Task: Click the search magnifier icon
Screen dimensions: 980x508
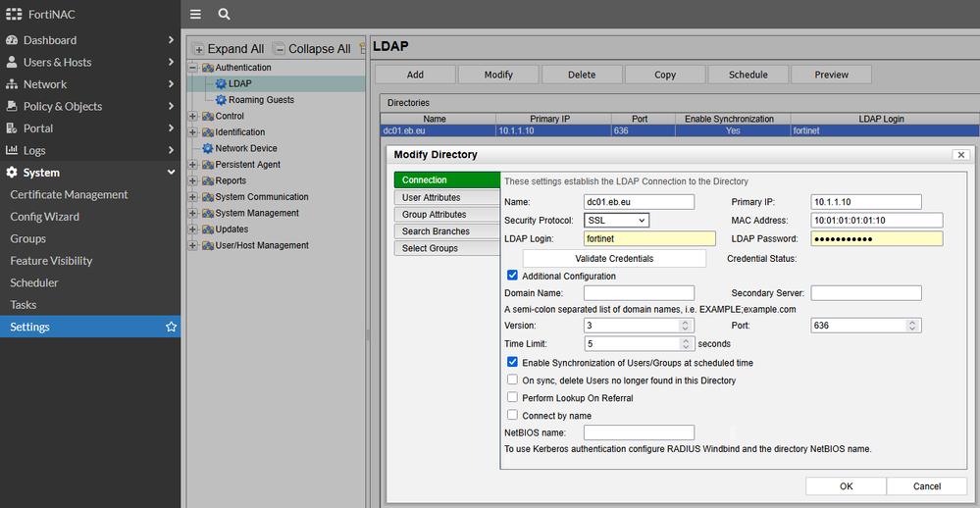Action: [225, 14]
